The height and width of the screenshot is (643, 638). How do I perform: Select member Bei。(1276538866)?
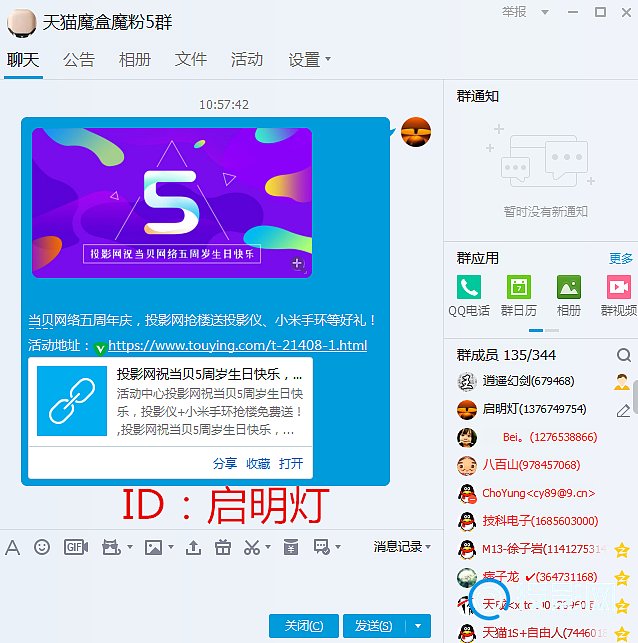point(549,437)
